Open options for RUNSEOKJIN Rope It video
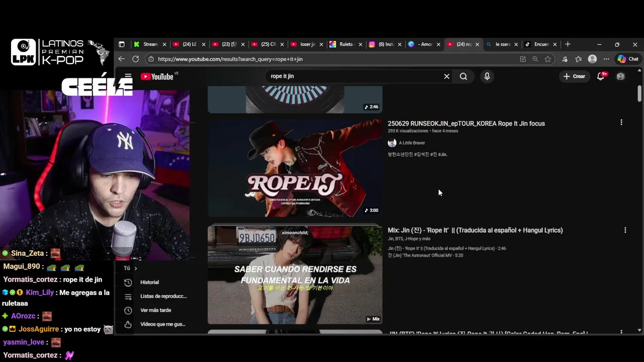This screenshot has width=644, height=362. click(x=621, y=122)
